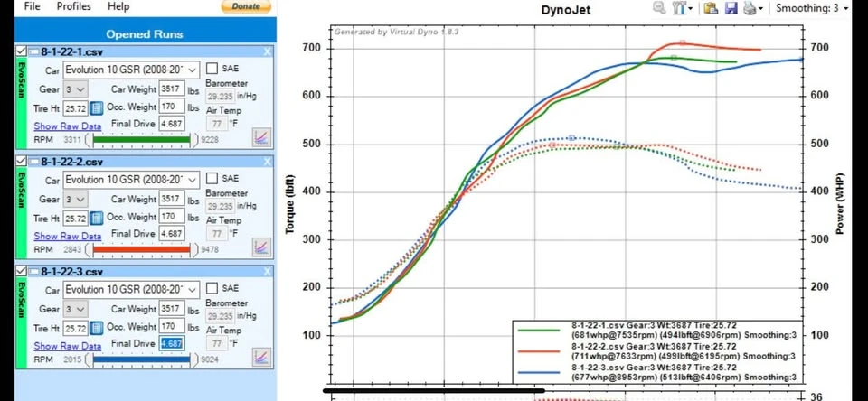Click blue RPM range slider for 8-1-22-3.csv
This screenshot has width=868, height=401.
click(x=141, y=360)
